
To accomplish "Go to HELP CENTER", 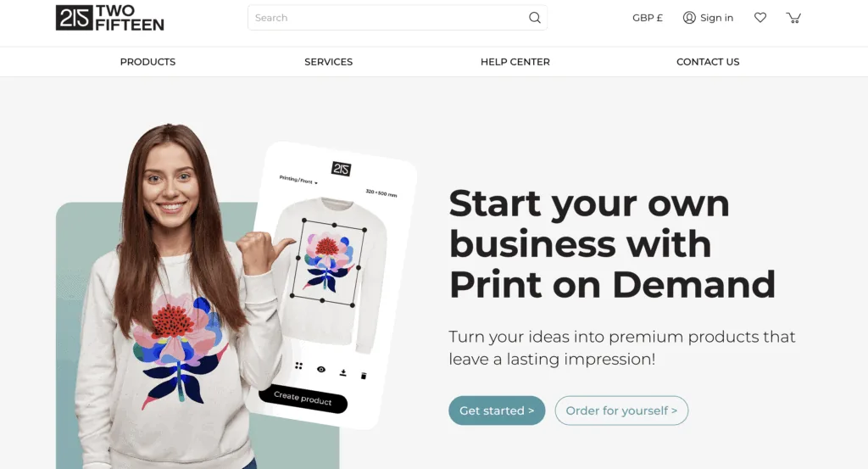I will click(515, 62).
